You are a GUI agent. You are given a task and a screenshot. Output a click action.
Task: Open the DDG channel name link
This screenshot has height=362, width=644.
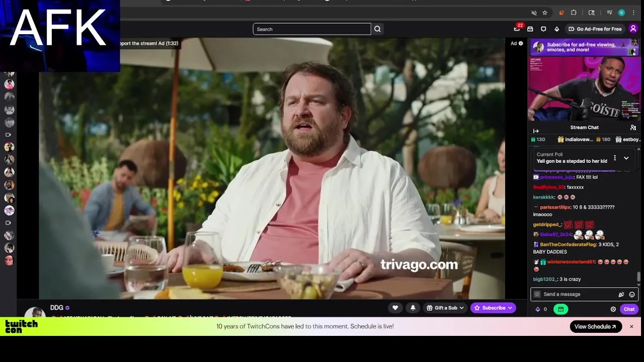[x=56, y=308]
